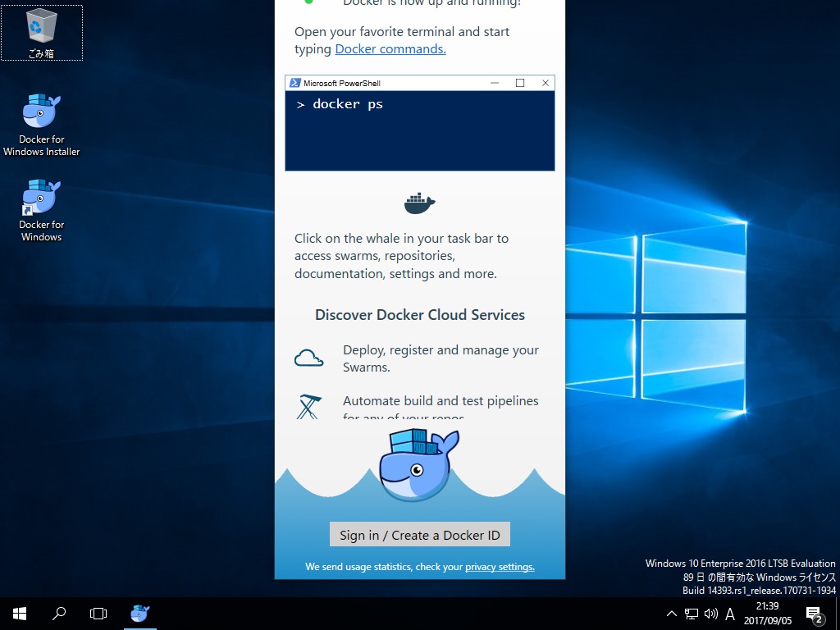Click the small whale logo above the tips text

419,203
